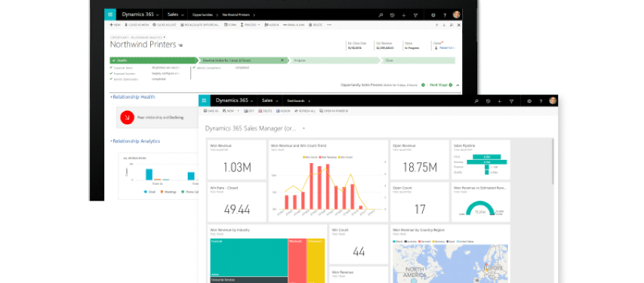
Task: Click EDIT in dashboard toolbar
Action: (249, 111)
